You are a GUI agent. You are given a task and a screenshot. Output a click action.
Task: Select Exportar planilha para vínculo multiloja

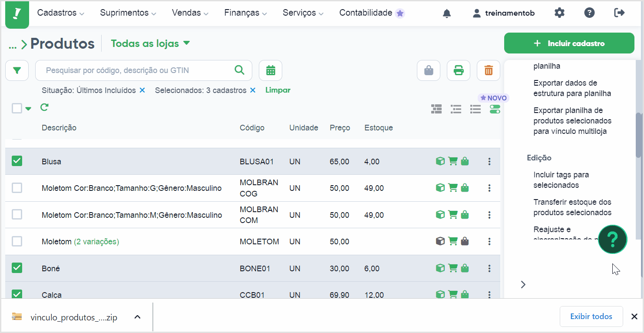(x=572, y=121)
